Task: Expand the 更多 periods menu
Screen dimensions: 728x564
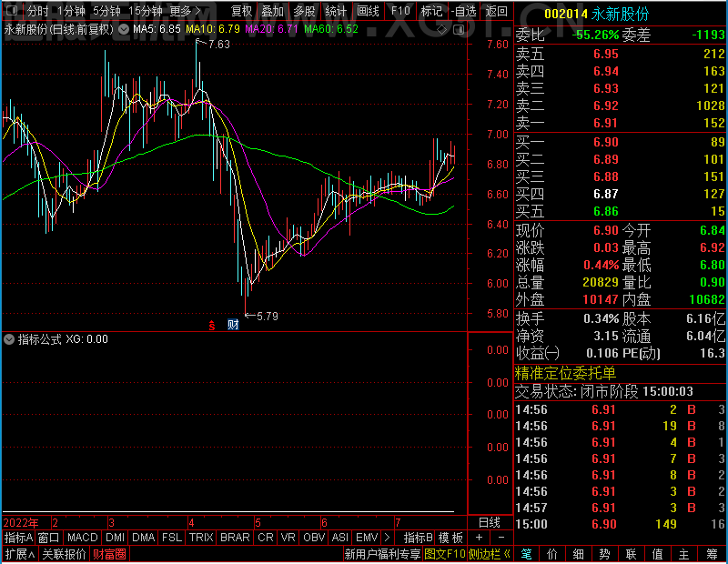Action: 185,11
